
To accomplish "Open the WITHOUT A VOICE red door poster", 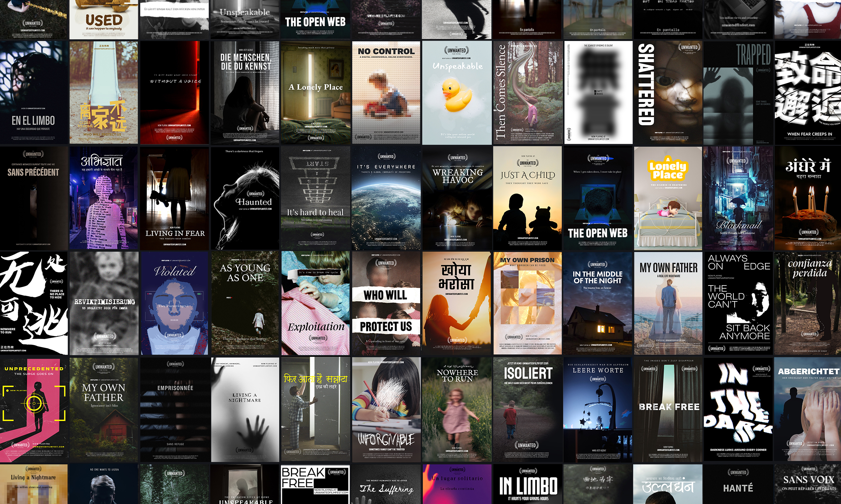I will [175, 93].
